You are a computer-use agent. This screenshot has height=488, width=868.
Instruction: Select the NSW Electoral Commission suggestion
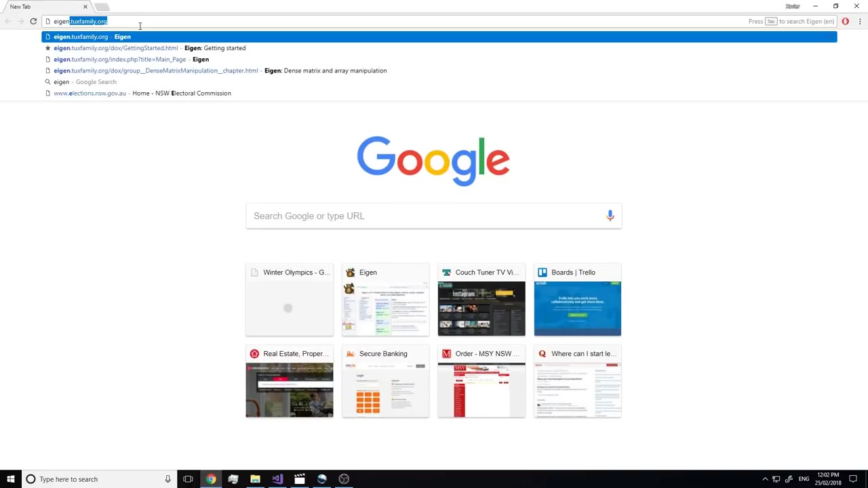pyautogui.click(x=439, y=93)
